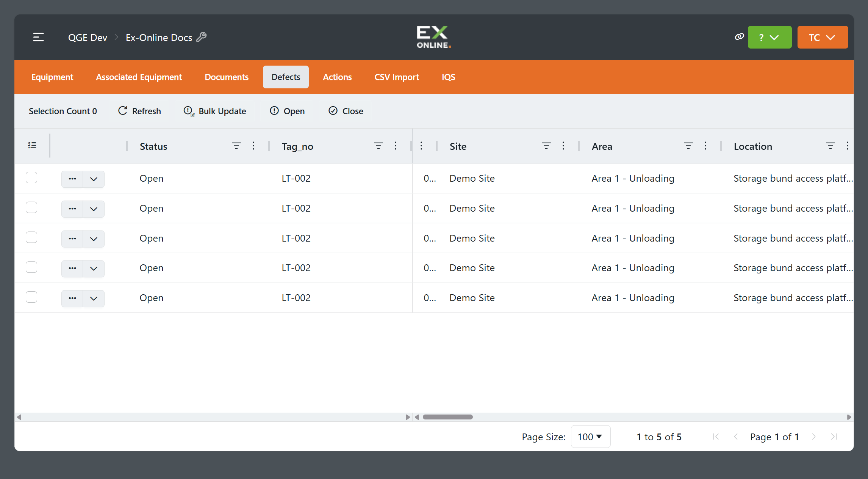Screen dimensions: 868x479
Task: Open the Area column three-dot menu
Action: click(x=705, y=146)
